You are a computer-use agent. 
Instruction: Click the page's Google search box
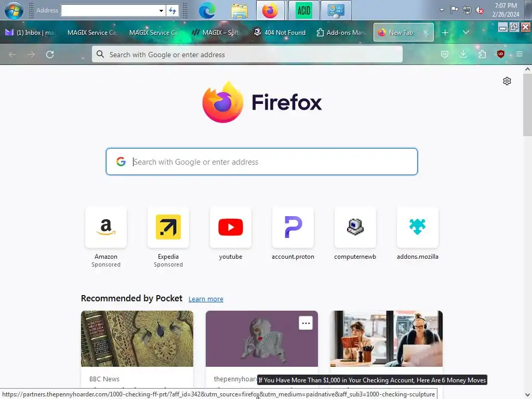coord(262,162)
